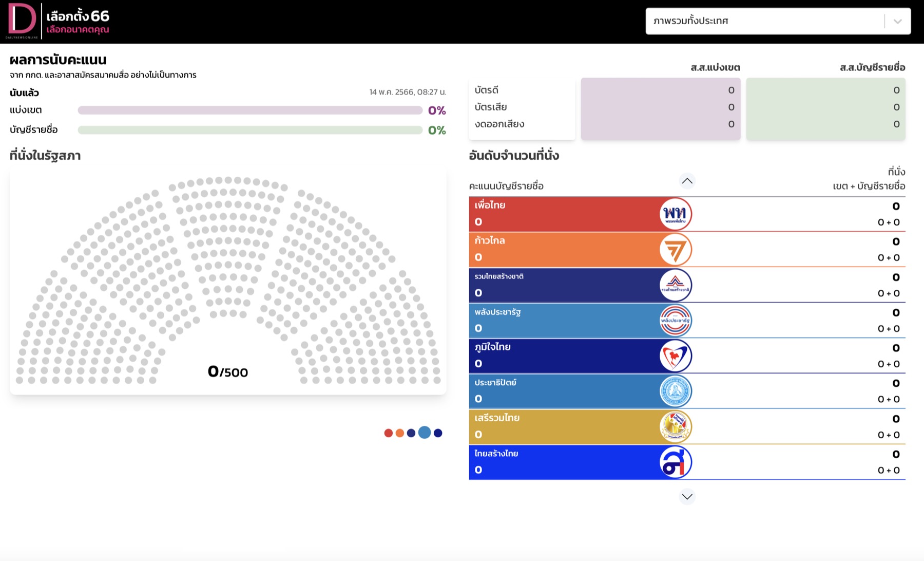This screenshot has width=924, height=561.
Task: Click the ส.ส.แบ่งเขต column header
Action: (x=715, y=67)
